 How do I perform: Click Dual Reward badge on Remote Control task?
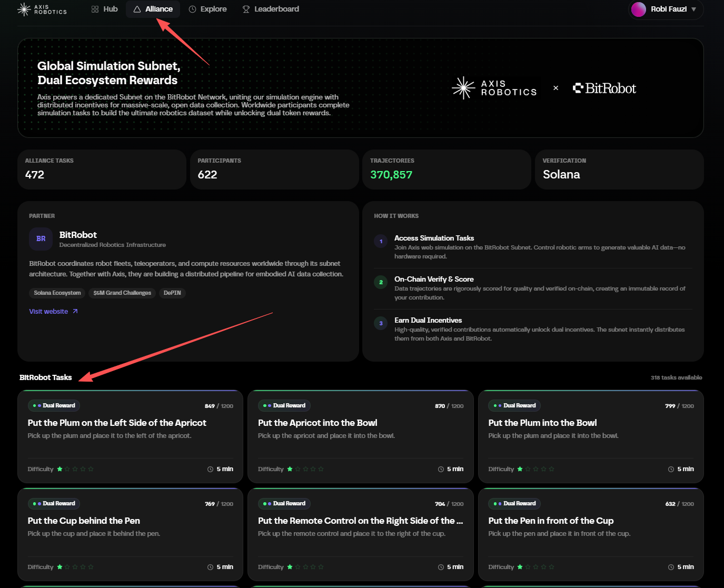(284, 504)
